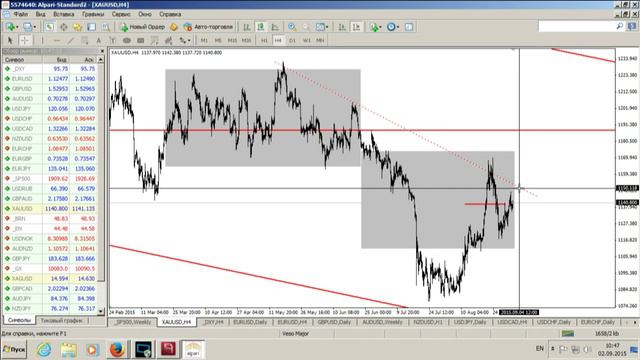The width and height of the screenshot is (640, 360).
Task: Select the Text Label 'T' tool
Action: click(113, 40)
